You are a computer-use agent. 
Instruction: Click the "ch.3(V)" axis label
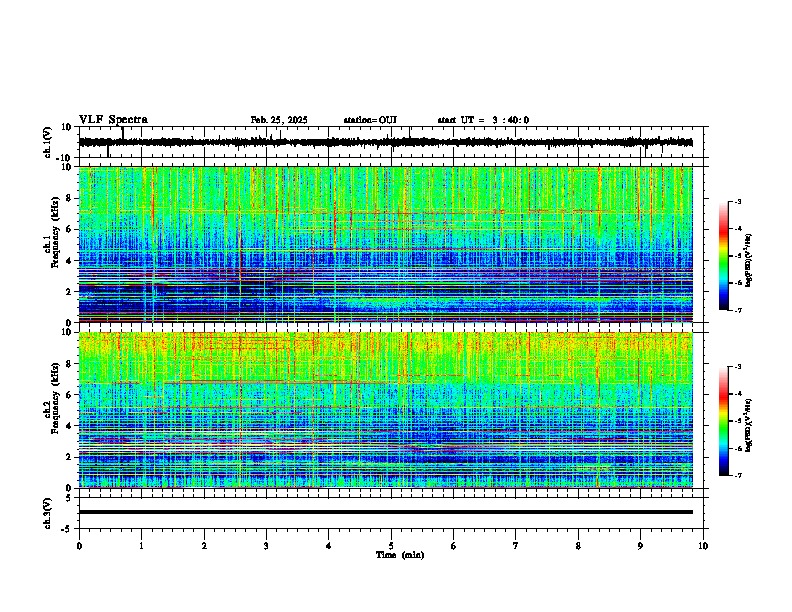click(x=48, y=513)
